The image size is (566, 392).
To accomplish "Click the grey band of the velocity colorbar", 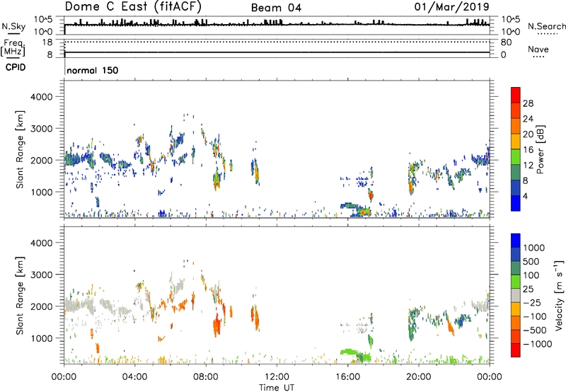I will (x=516, y=295).
